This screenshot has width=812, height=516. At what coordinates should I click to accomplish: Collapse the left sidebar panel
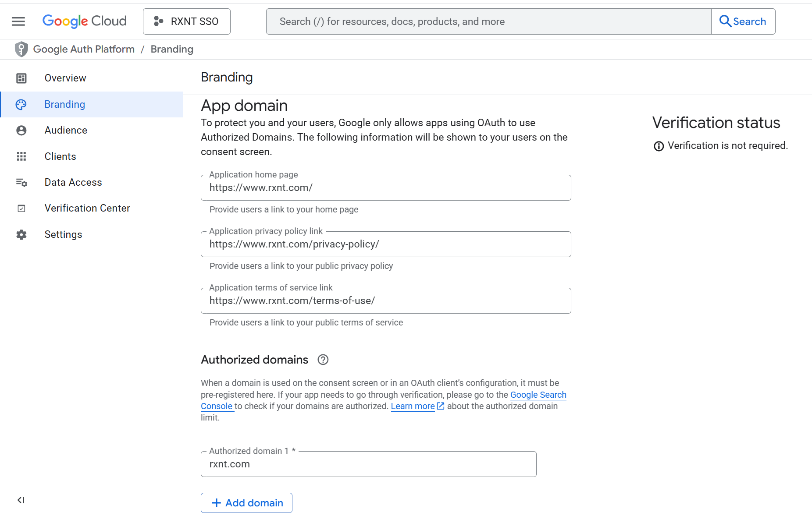(21, 500)
